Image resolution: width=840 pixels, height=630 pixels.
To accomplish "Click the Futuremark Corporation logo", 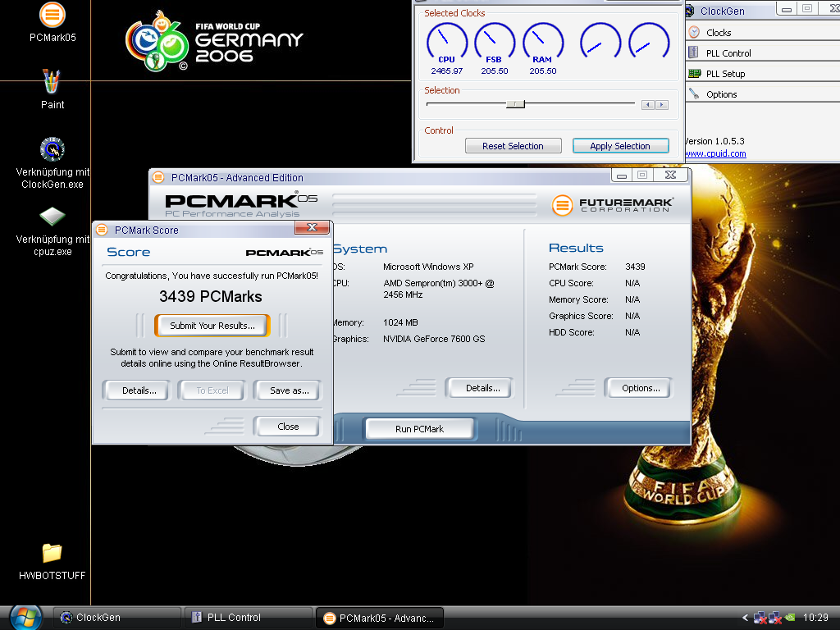I will (x=612, y=204).
